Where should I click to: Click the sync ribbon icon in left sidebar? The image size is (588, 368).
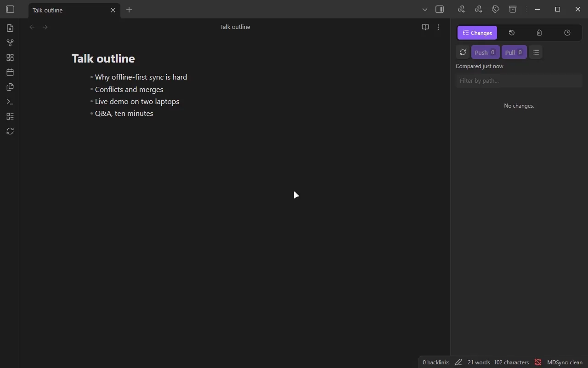click(x=10, y=131)
